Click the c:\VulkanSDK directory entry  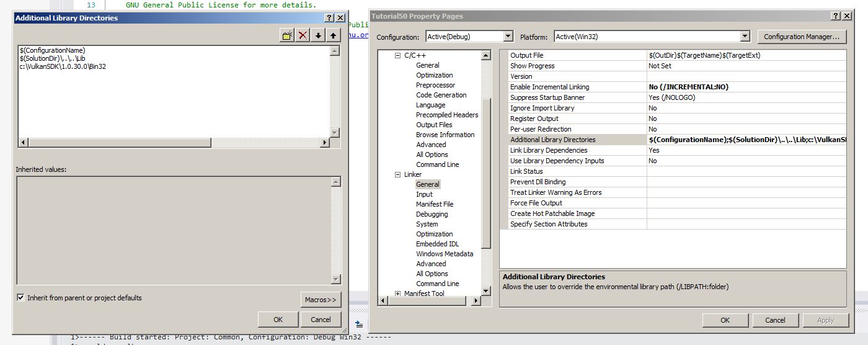pyautogui.click(x=63, y=66)
